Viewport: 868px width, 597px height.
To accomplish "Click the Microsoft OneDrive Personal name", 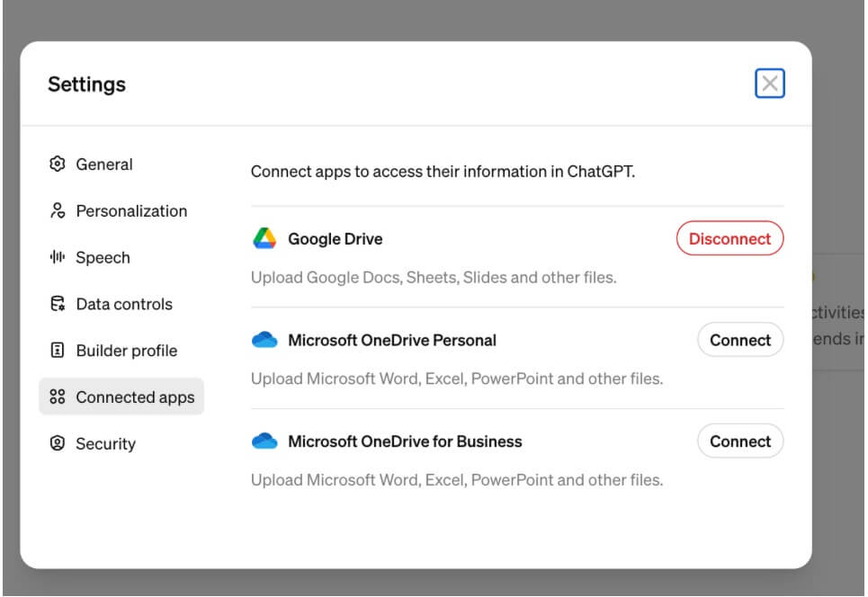I will click(392, 340).
